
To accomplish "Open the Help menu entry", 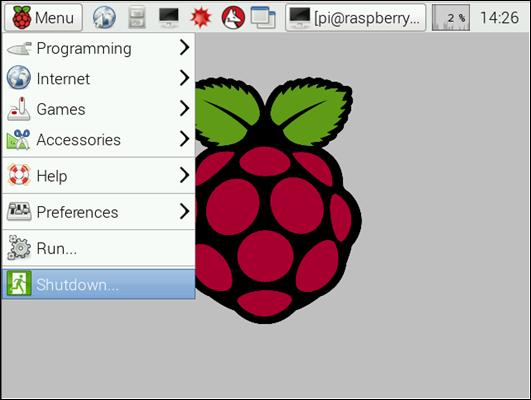I will coord(99,175).
